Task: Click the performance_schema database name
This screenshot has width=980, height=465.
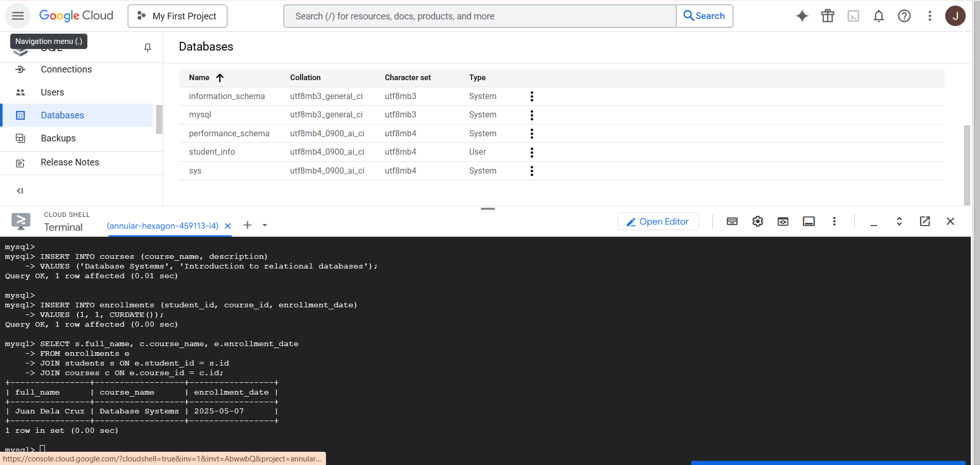Action: point(229,134)
